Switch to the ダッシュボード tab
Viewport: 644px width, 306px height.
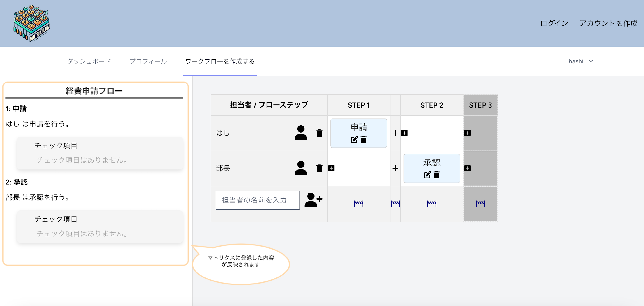[89, 61]
